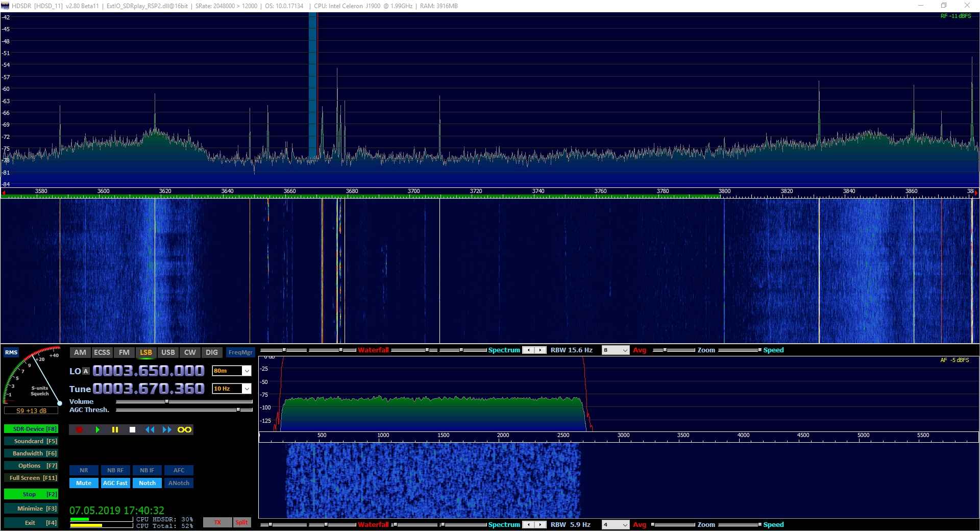Click the Stop [F2] button
Viewport: 980px width, 531px height.
(x=31, y=494)
